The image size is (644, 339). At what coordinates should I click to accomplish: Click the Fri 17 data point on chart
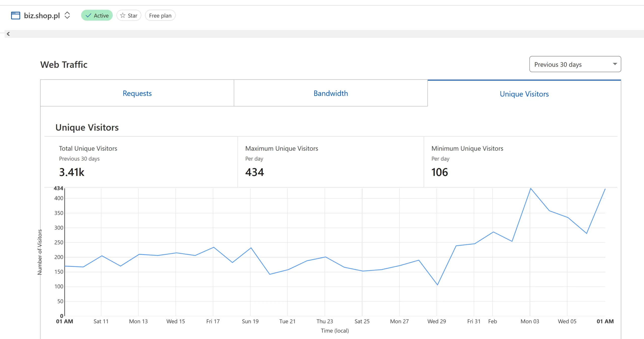click(x=214, y=247)
